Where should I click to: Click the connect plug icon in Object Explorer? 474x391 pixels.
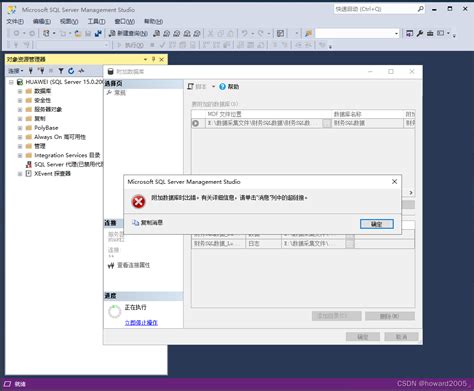pyautogui.click(x=31, y=71)
